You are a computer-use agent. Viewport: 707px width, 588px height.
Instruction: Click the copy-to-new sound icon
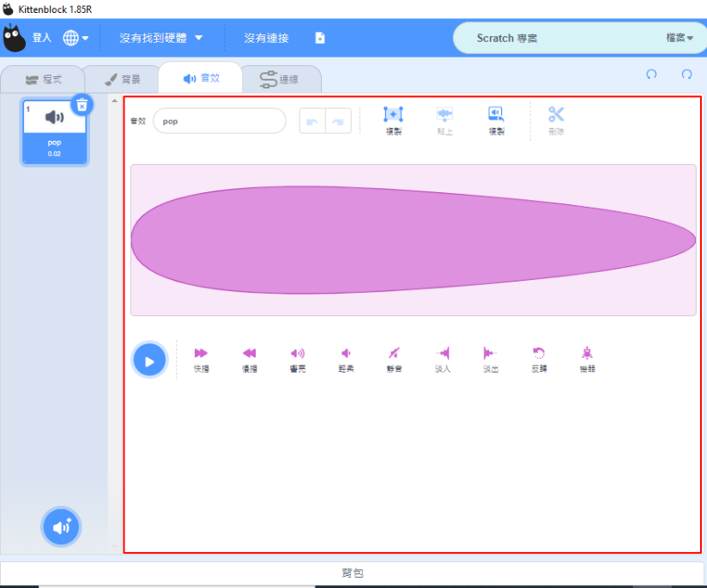pyautogui.click(x=496, y=120)
